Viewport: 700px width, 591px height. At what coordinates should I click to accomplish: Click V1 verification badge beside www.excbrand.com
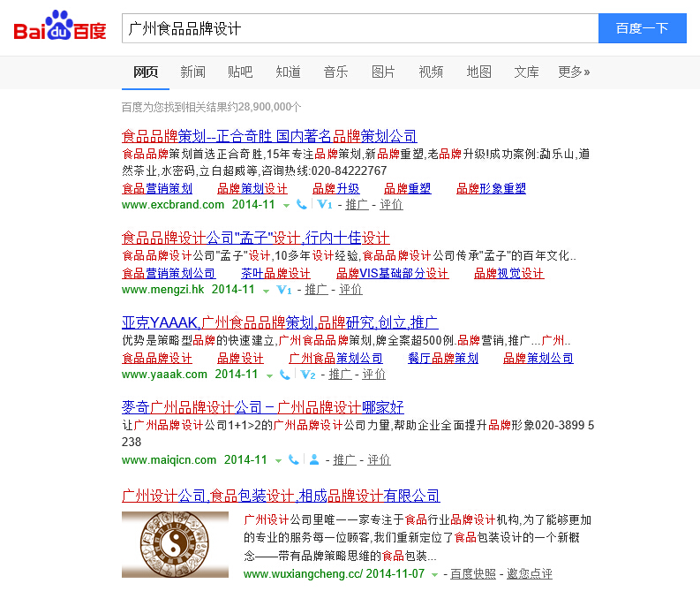(324, 205)
